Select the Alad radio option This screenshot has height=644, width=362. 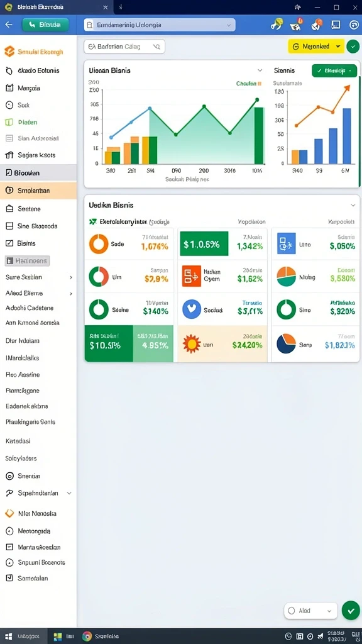point(292,611)
